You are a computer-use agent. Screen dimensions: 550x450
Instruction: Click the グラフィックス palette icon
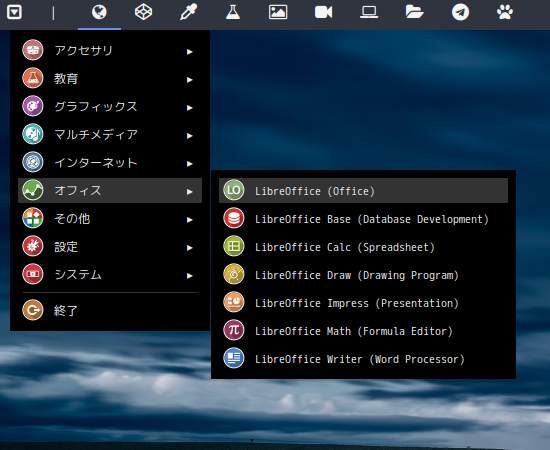point(33,106)
